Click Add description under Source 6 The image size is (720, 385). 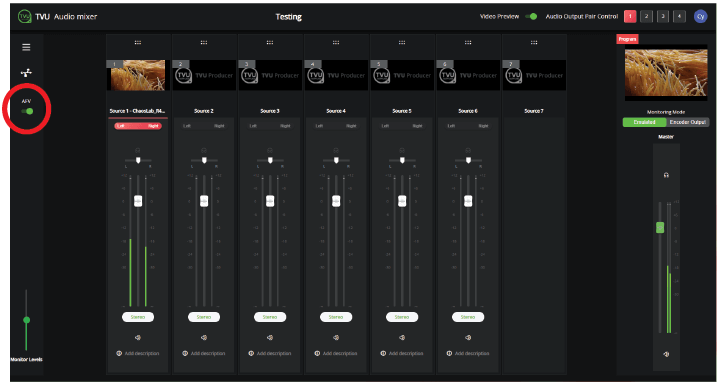(x=472, y=354)
